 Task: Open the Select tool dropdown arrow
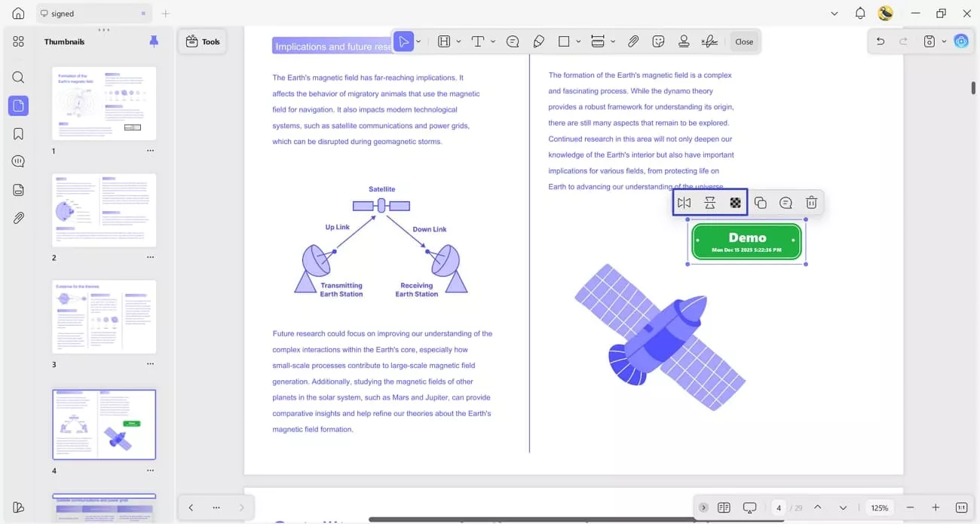pyautogui.click(x=418, y=41)
